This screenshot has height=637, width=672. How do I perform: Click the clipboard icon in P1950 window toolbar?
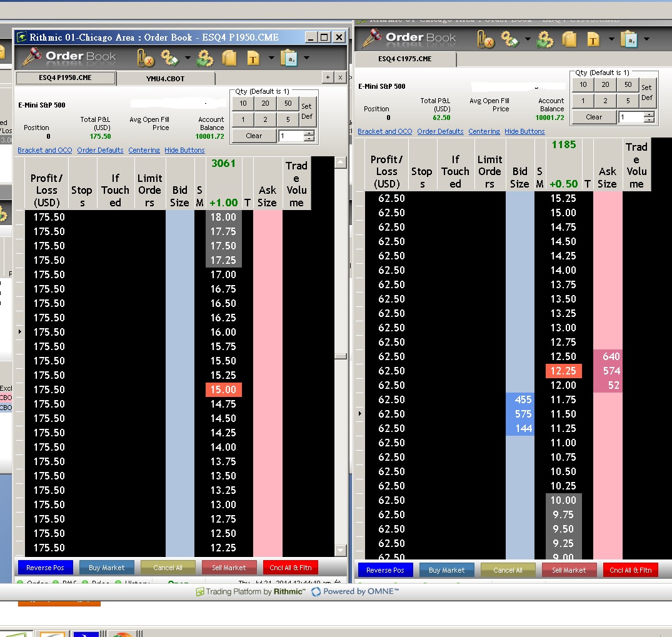[x=289, y=58]
